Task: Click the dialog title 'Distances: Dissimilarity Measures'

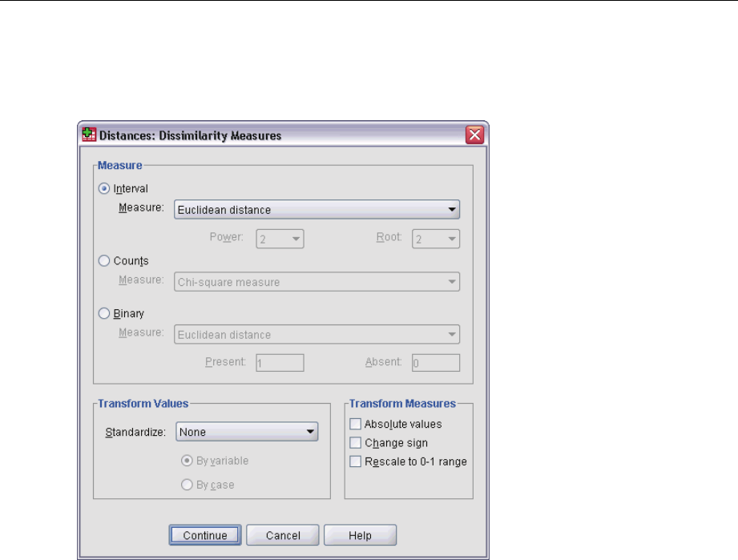Action: click(190, 135)
